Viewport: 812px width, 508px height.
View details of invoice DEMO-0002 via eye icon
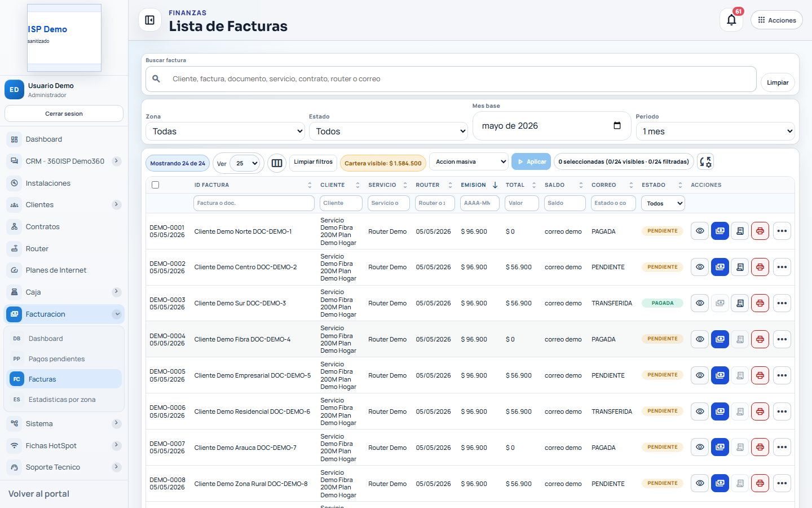click(x=700, y=267)
